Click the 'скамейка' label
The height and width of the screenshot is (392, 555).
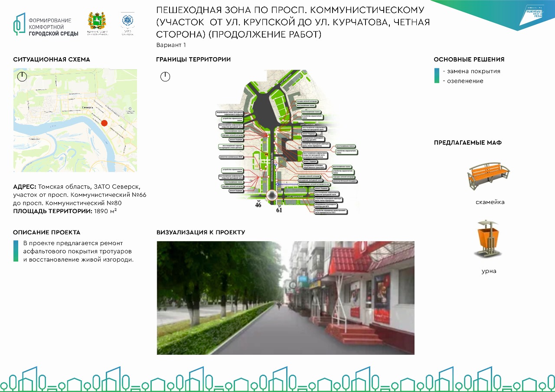(490, 202)
